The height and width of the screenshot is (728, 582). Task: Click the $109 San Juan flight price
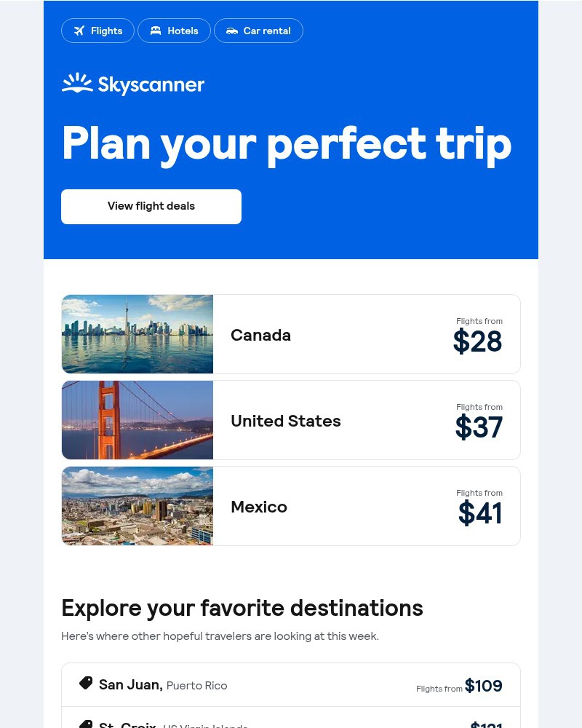[483, 685]
